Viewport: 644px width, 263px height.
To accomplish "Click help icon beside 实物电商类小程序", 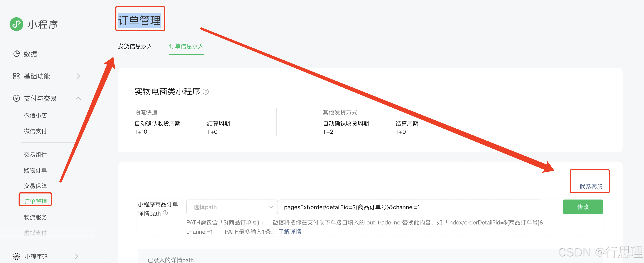I will point(206,92).
